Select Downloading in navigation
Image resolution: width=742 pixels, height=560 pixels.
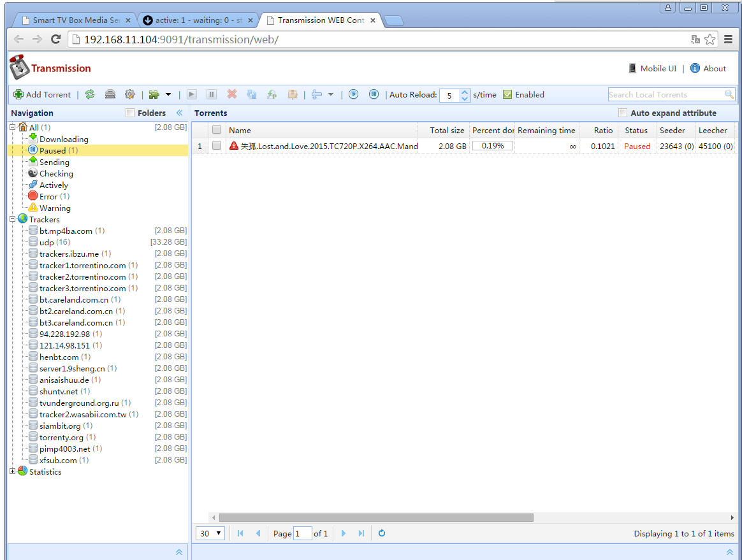pos(63,139)
